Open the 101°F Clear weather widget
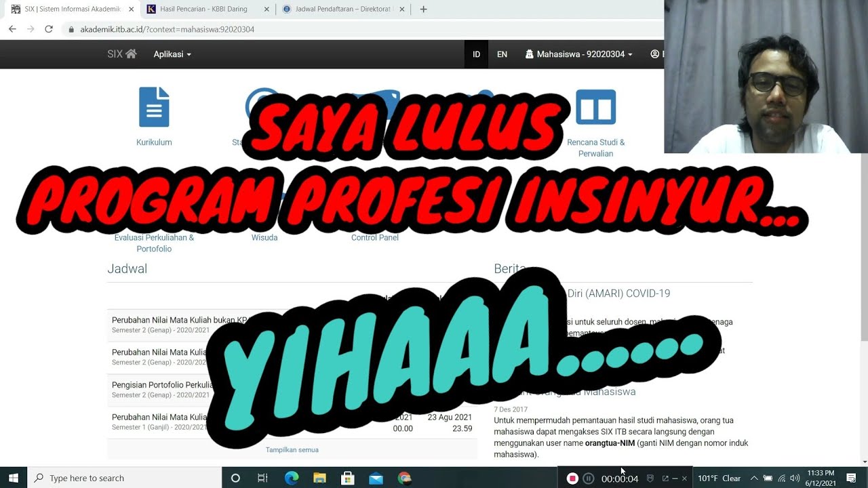Screen dimensions: 868x488 click(719, 479)
